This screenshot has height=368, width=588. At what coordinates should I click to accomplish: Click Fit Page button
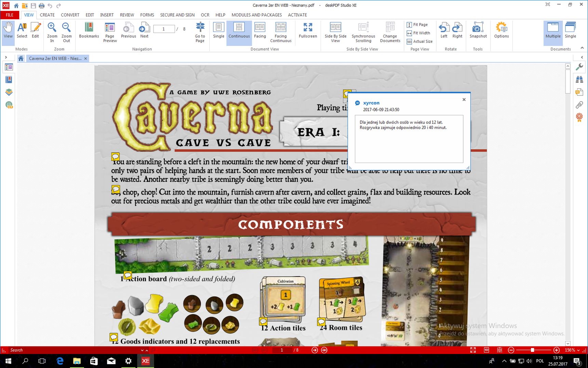point(417,25)
